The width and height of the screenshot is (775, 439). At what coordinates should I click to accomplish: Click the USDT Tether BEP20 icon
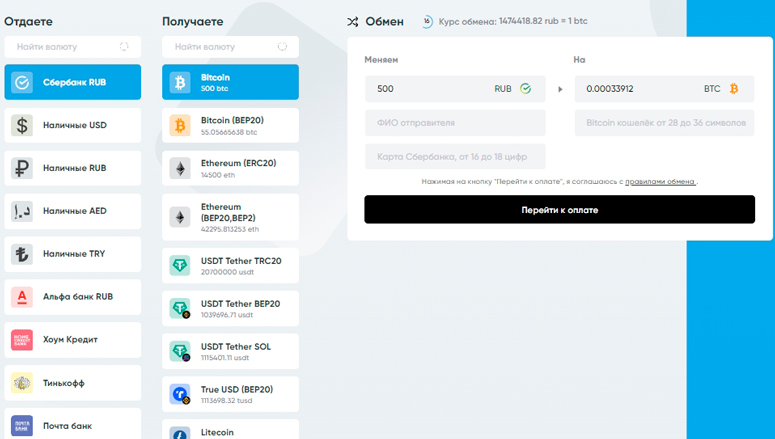180,308
